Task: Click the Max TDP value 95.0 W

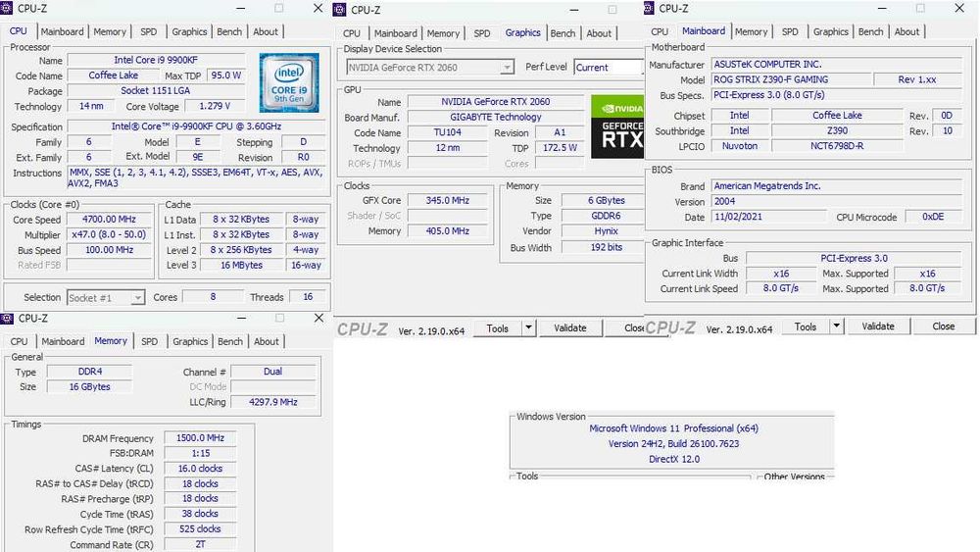Action: (x=226, y=75)
